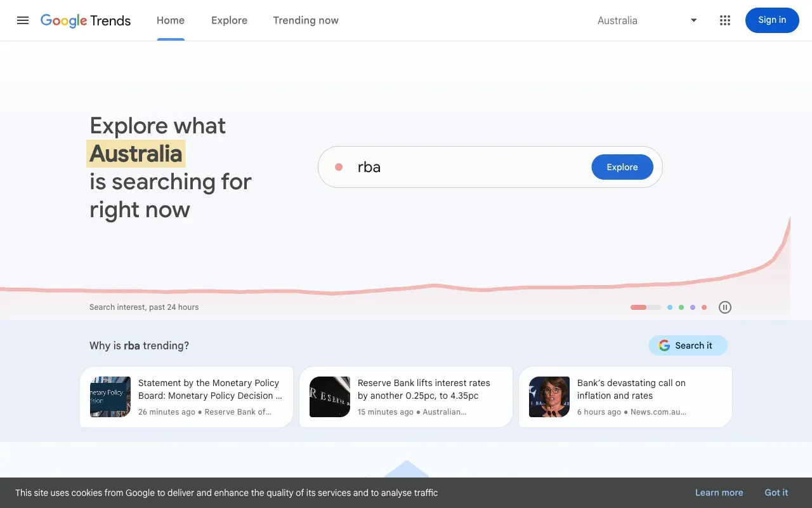Select the last red carousel dot
Image resolution: width=812 pixels, height=508 pixels.
(x=704, y=307)
